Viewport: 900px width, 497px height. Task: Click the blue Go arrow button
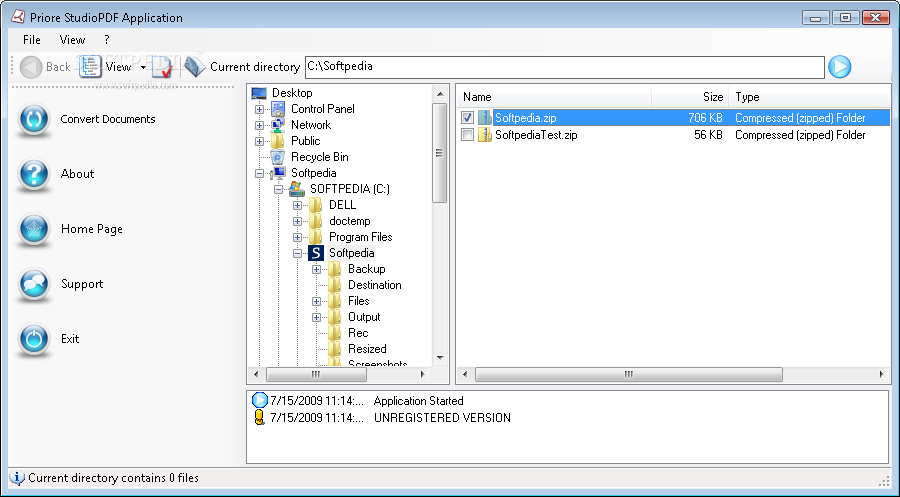(840, 67)
